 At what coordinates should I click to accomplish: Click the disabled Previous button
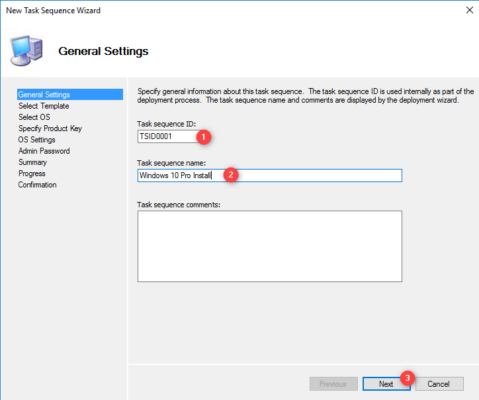333,384
